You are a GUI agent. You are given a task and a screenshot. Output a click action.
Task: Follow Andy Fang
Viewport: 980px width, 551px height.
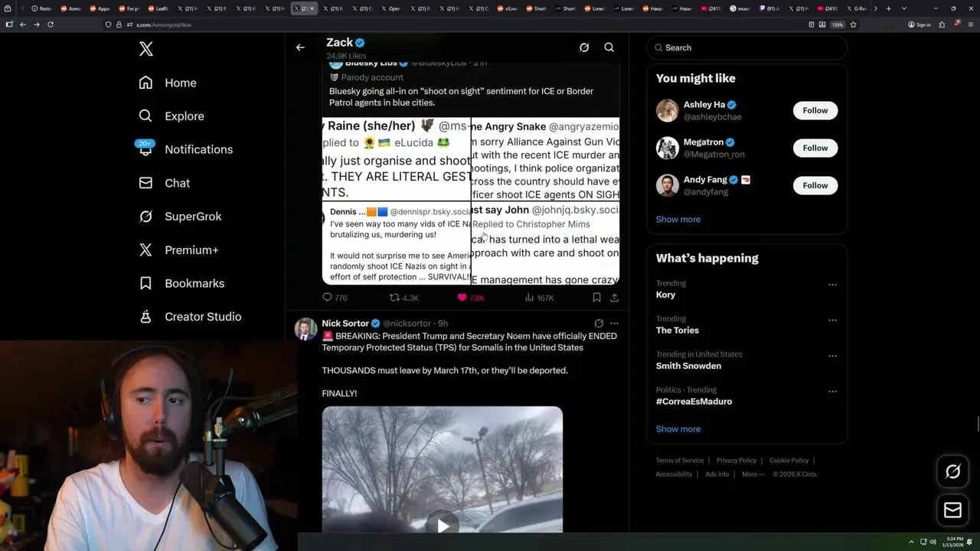tap(815, 185)
